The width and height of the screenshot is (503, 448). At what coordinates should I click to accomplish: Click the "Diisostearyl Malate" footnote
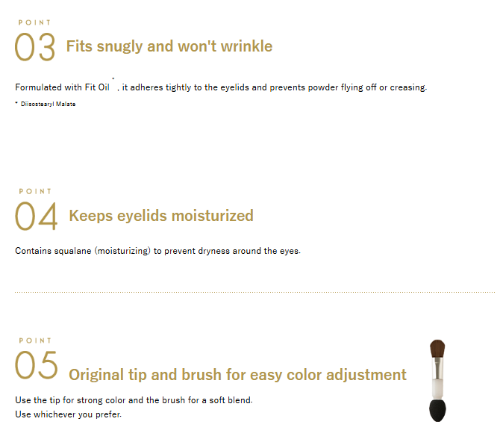click(x=48, y=104)
